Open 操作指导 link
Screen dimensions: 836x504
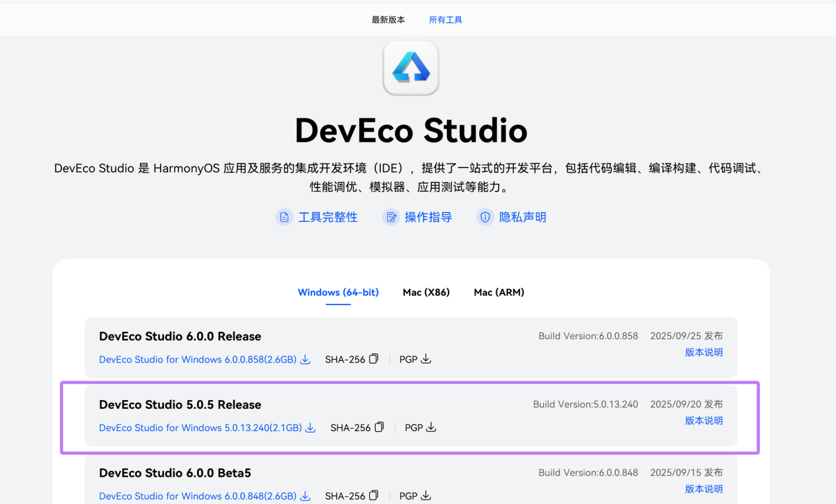click(x=428, y=217)
